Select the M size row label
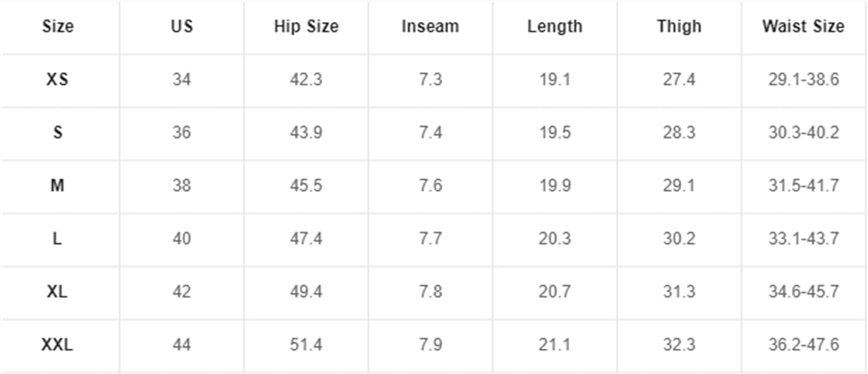 point(57,186)
